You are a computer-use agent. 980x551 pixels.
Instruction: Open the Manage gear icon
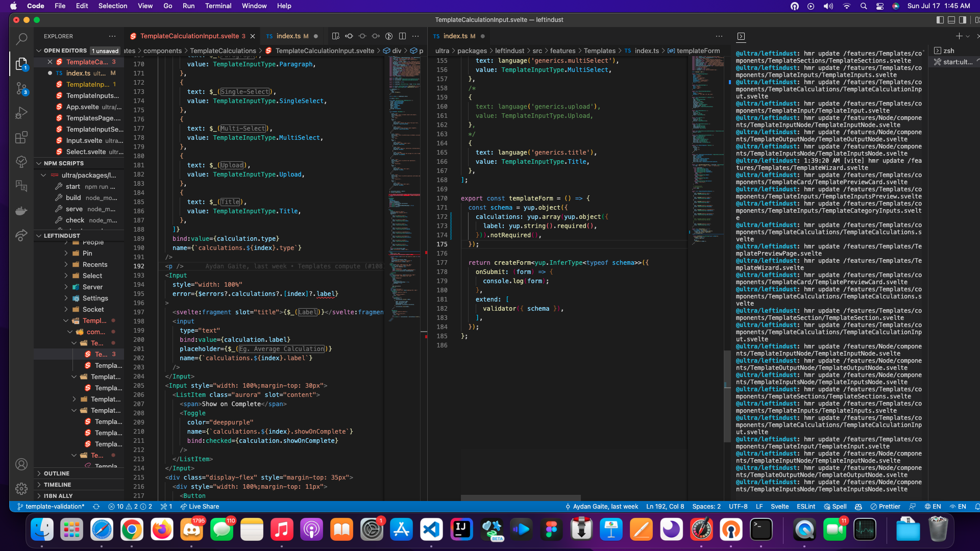(21, 489)
